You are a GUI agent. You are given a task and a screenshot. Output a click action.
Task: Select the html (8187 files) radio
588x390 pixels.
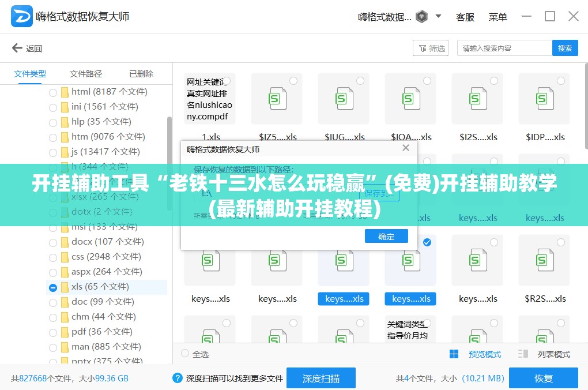53,93
